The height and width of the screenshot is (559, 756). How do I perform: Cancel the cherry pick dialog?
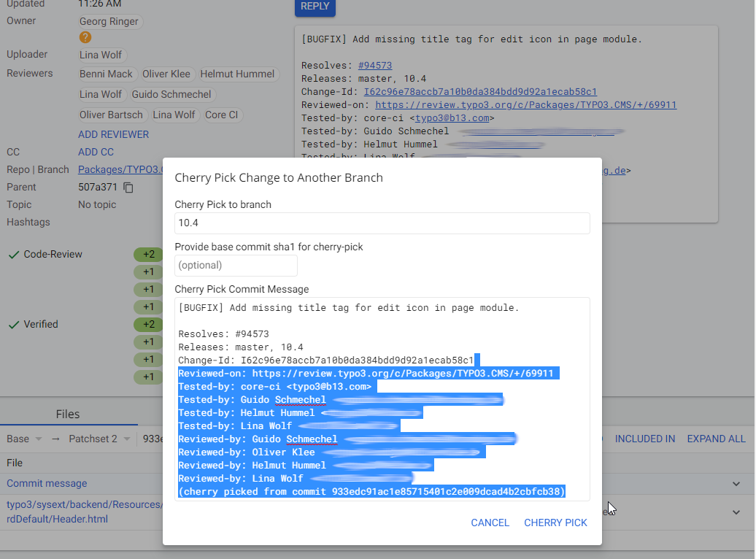tap(490, 523)
